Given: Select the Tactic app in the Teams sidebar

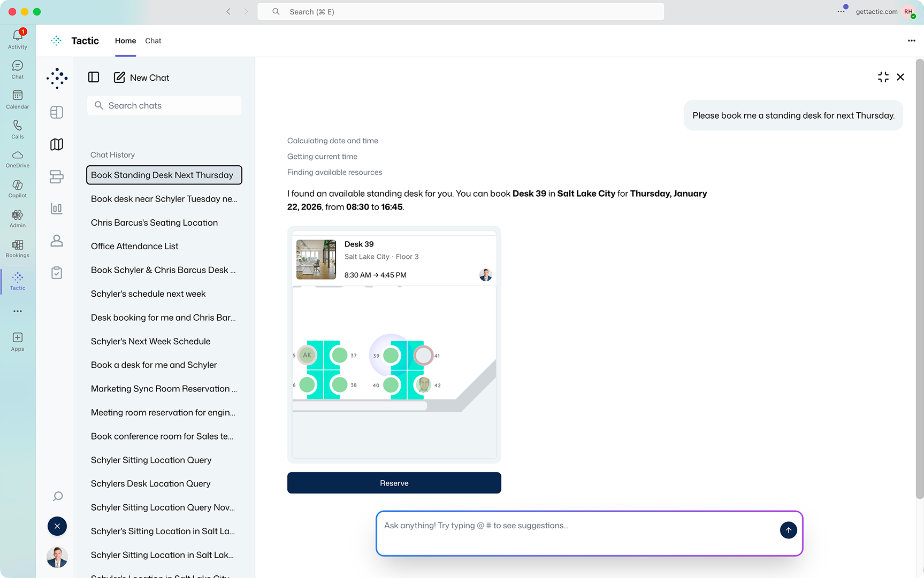Looking at the screenshot, I should coord(18,281).
